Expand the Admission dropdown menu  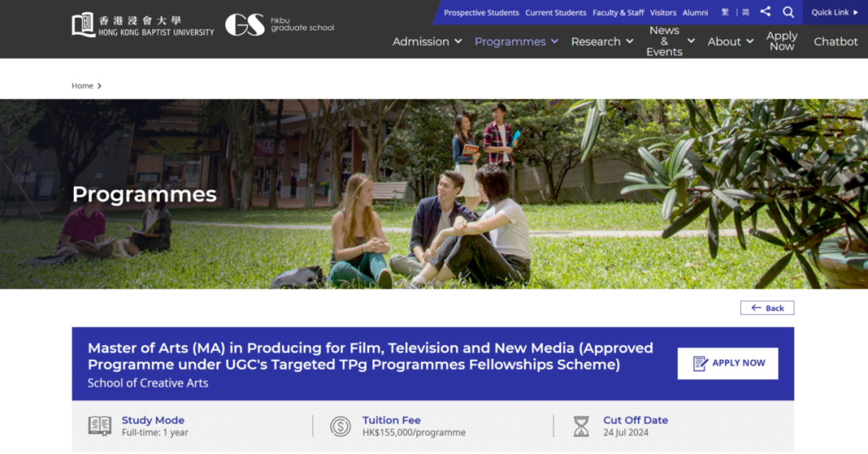point(427,42)
